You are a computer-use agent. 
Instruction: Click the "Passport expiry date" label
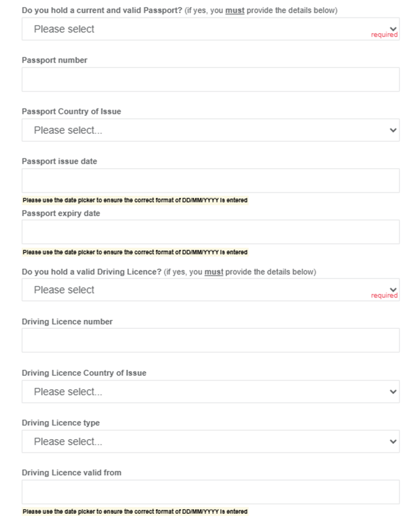coord(61,213)
